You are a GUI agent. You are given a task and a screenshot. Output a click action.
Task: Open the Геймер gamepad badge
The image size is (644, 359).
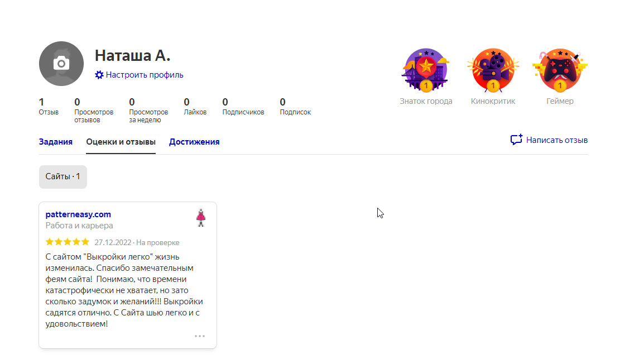coord(560,70)
